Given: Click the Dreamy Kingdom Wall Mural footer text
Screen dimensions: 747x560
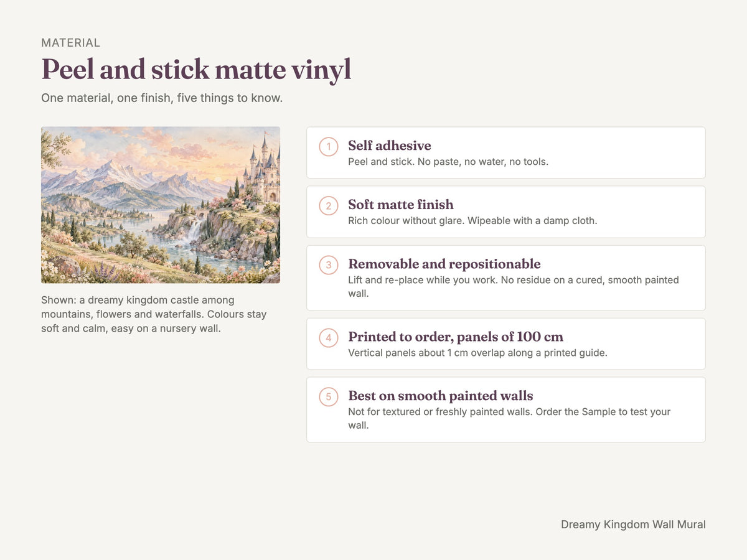Looking at the screenshot, I should click(x=633, y=525).
